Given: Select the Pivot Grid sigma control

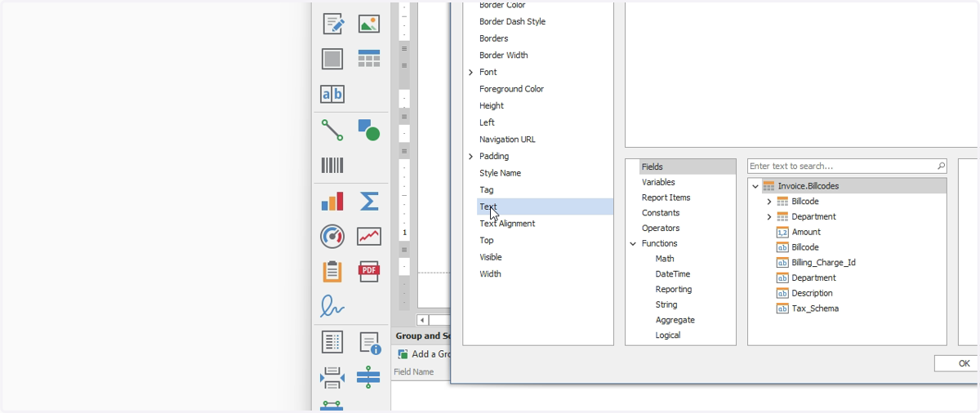Looking at the screenshot, I should click(369, 201).
